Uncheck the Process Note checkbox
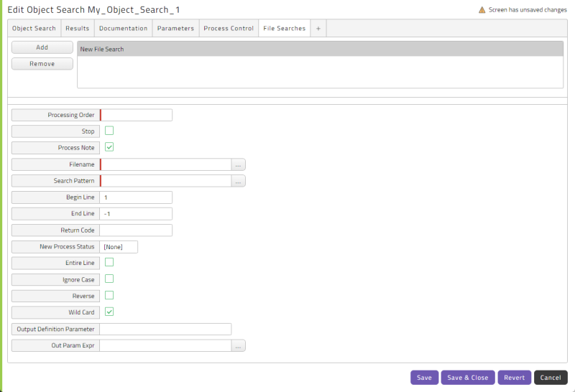 [109, 147]
